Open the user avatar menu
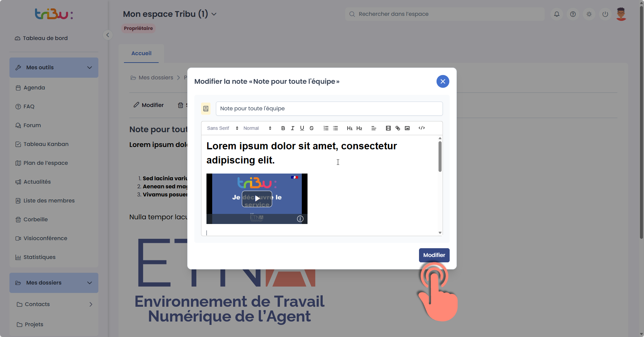The width and height of the screenshot is (644, 337). (621, 14)
